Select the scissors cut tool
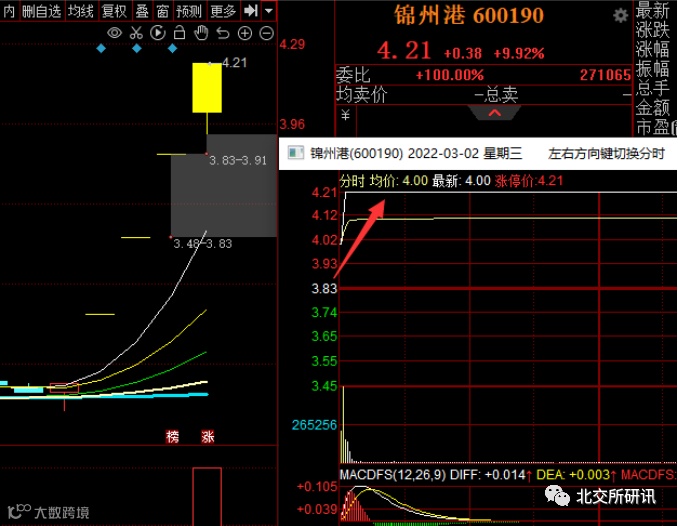The image size is (678, 526). pyautogui.click(x=136, y=33)
